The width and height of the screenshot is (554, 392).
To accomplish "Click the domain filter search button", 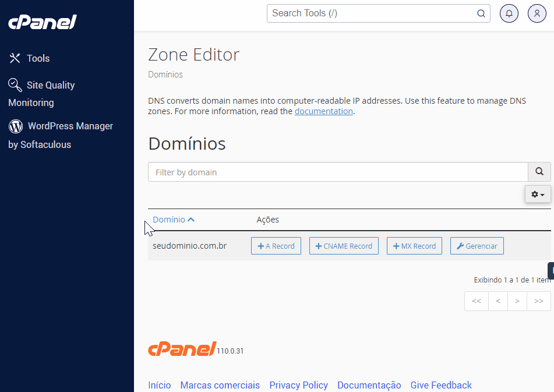I will pos(539,172).
